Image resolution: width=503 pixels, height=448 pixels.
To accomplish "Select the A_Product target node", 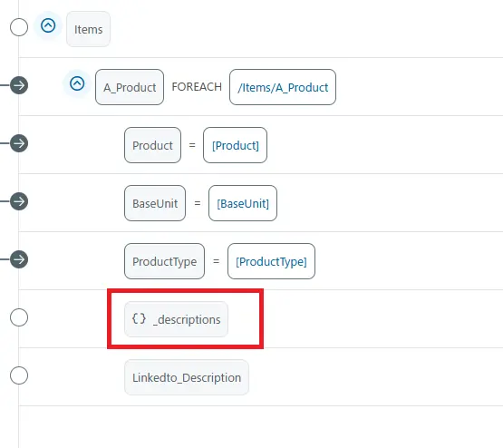I will pos(130,87).
